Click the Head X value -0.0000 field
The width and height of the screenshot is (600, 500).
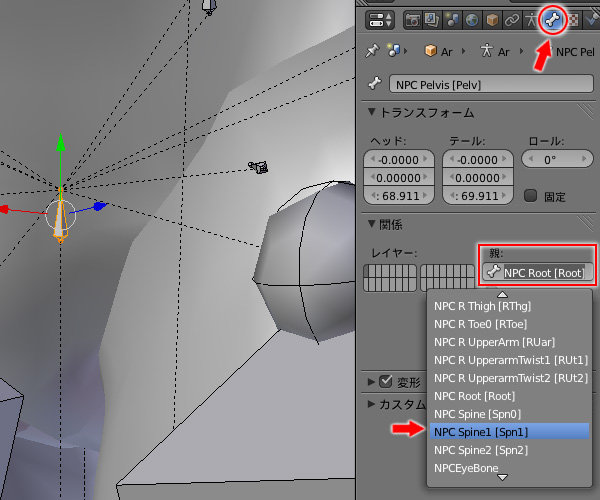(399, 159)
